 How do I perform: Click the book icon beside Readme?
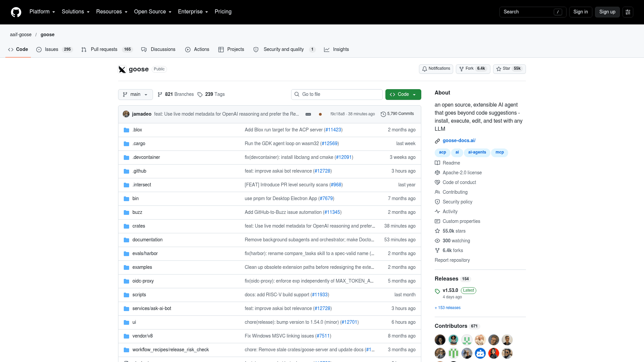pyautogui.click(x=437, y=163)
